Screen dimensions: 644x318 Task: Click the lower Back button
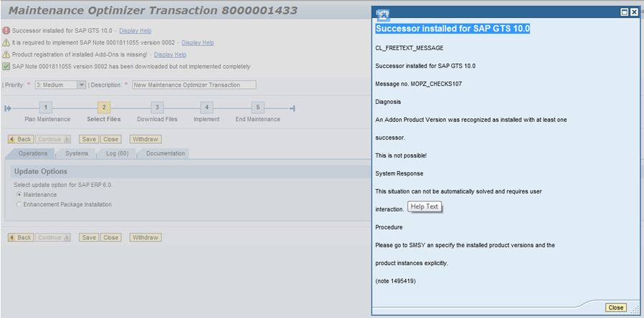click(x=20, y=238)
